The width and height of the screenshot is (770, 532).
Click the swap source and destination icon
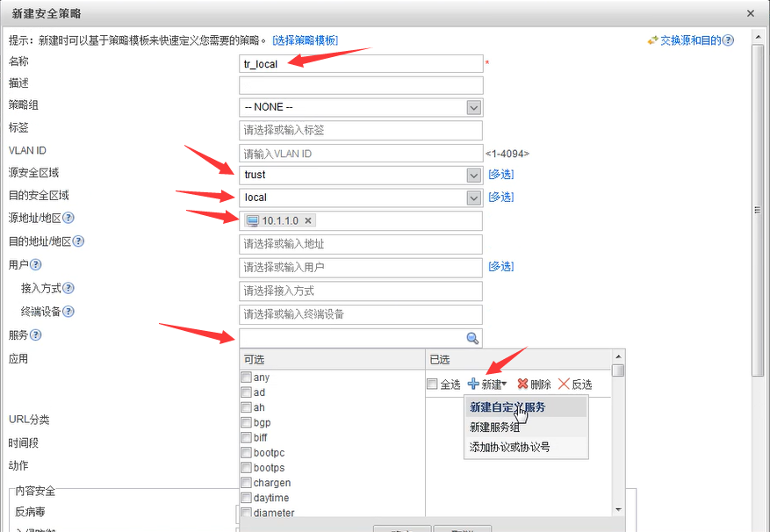click(652, 40)
